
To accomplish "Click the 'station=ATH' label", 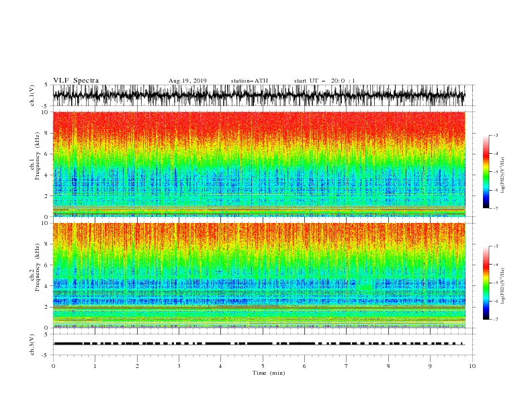I will pos(249,81).
